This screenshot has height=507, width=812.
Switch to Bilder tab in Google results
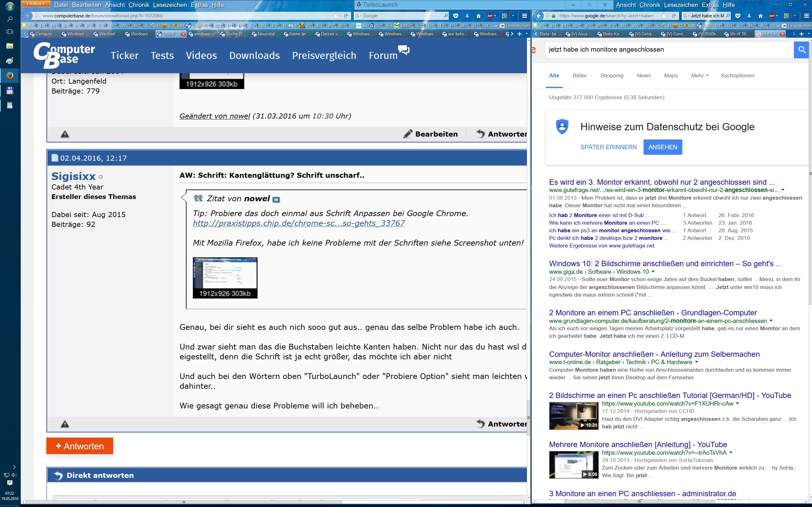coord(580,75)
